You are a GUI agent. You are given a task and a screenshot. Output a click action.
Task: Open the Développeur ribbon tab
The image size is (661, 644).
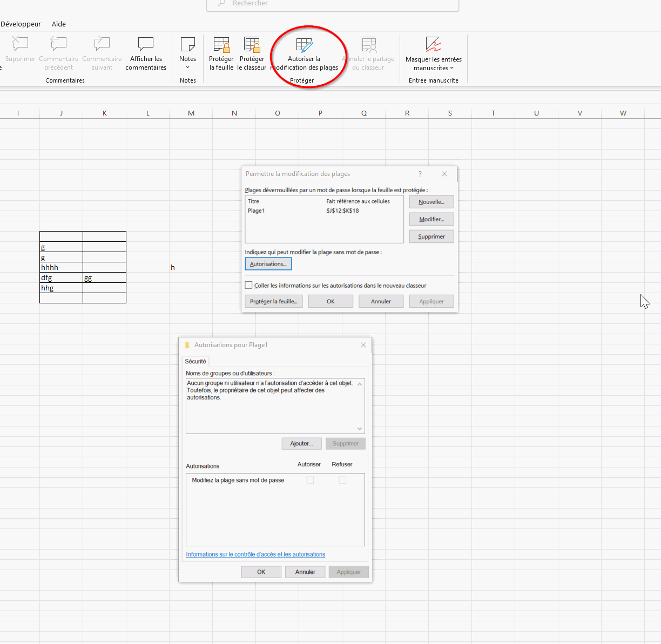tap(21, 24)
